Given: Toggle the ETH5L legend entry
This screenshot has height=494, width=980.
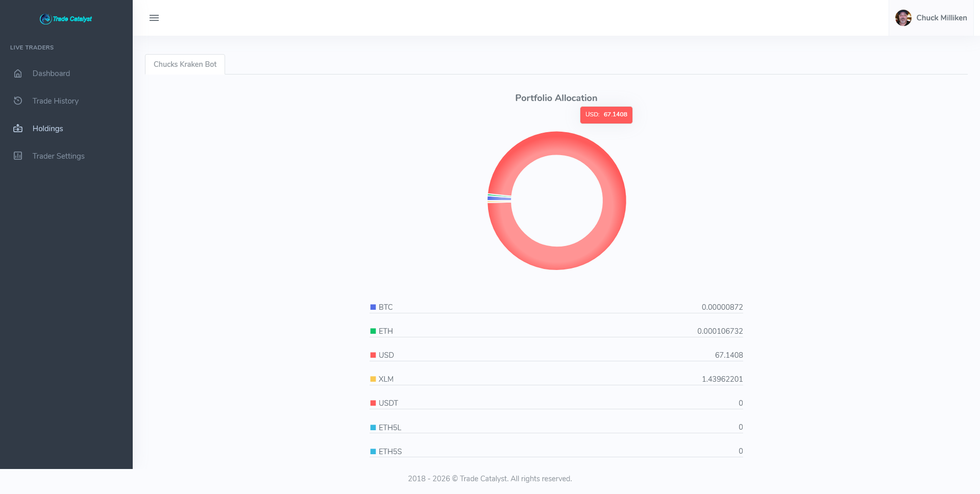Looking at the screenshot, I should coord(389,428).
